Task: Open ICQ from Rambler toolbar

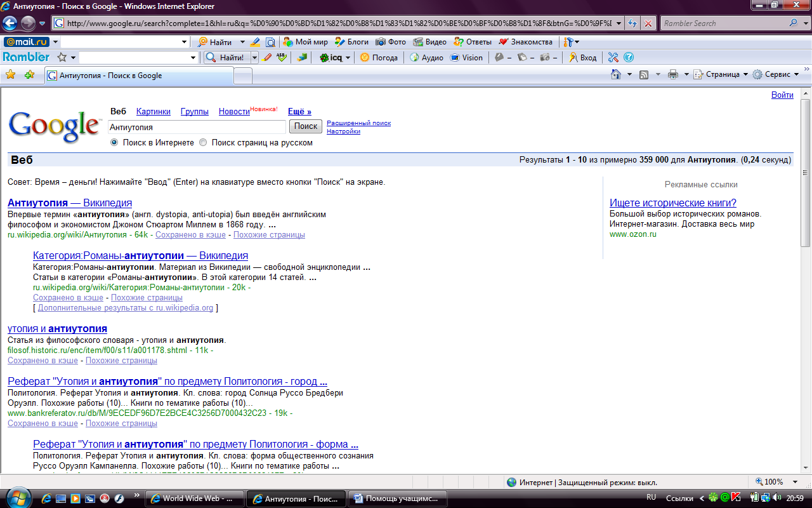Action: click(331, 57)
